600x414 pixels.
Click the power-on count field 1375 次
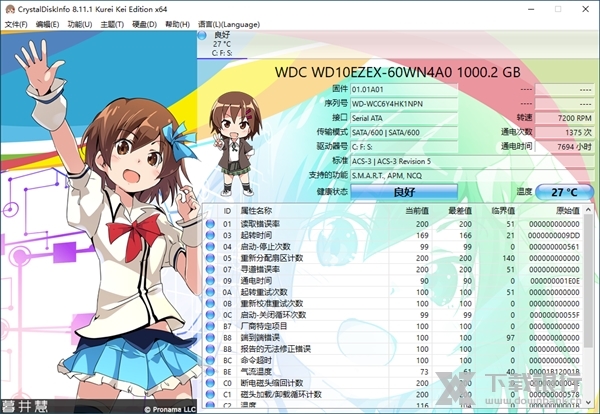click(564, 132)
